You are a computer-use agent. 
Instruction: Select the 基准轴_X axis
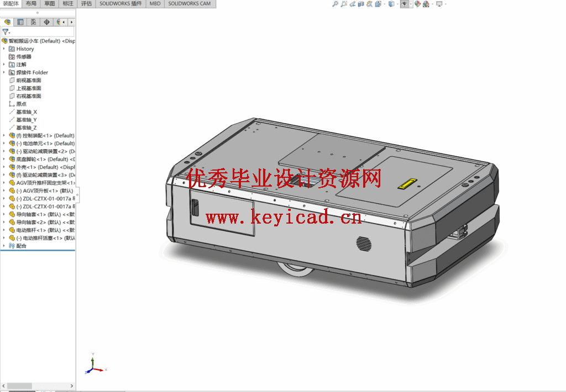coord(23,112)
